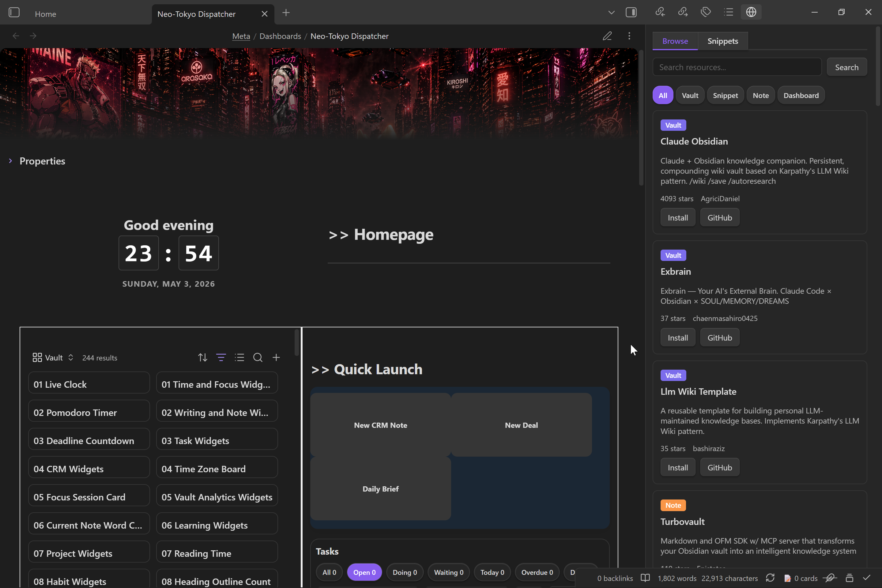
Task: Select the Overdue 0 tasks filter
Action: tap(537, 572)
